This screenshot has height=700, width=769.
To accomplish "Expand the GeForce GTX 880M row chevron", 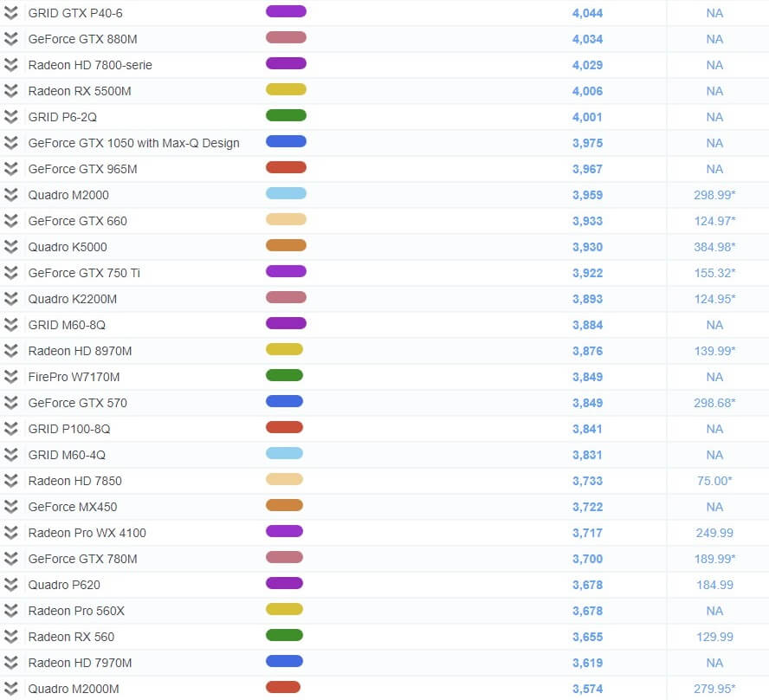I will 10,39.
